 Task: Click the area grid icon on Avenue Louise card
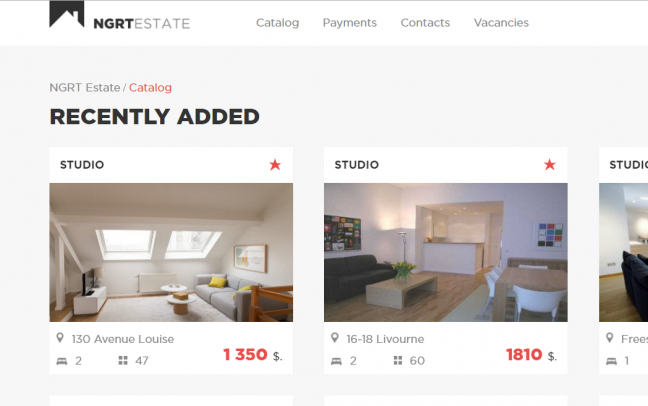(x=123, y=360)
